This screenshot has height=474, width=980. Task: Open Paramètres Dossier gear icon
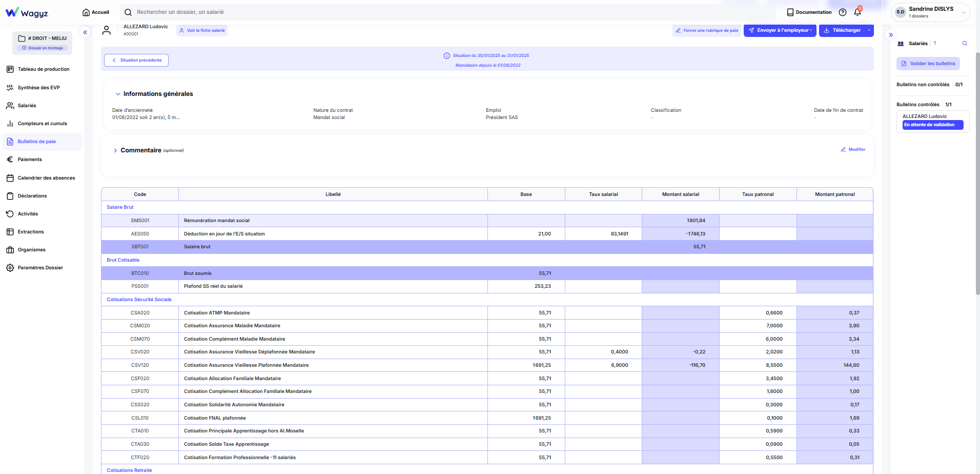(10, 268)
